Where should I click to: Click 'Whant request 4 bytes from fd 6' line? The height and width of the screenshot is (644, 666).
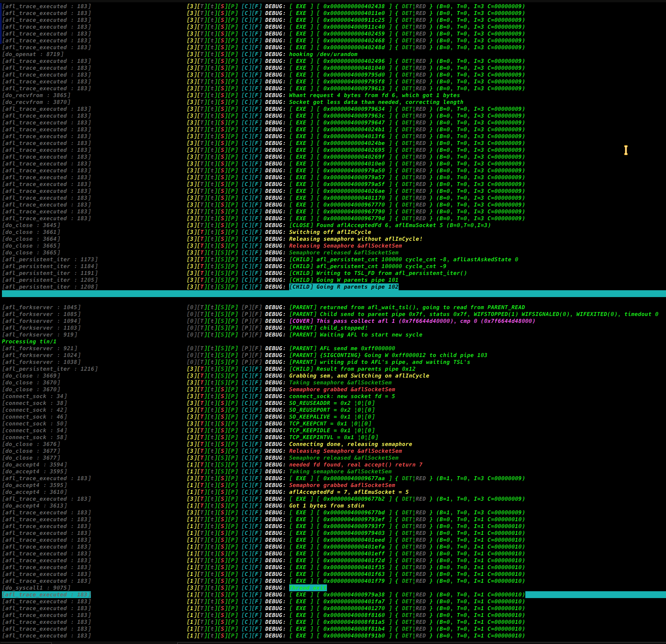pos(374,95)
